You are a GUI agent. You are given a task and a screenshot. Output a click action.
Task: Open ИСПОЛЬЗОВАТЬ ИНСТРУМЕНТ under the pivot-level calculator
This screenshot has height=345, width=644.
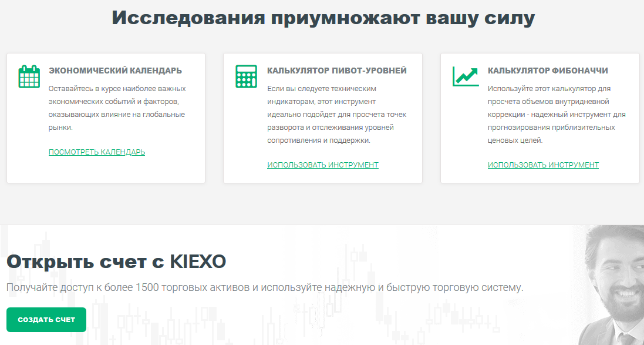(323, 165)
